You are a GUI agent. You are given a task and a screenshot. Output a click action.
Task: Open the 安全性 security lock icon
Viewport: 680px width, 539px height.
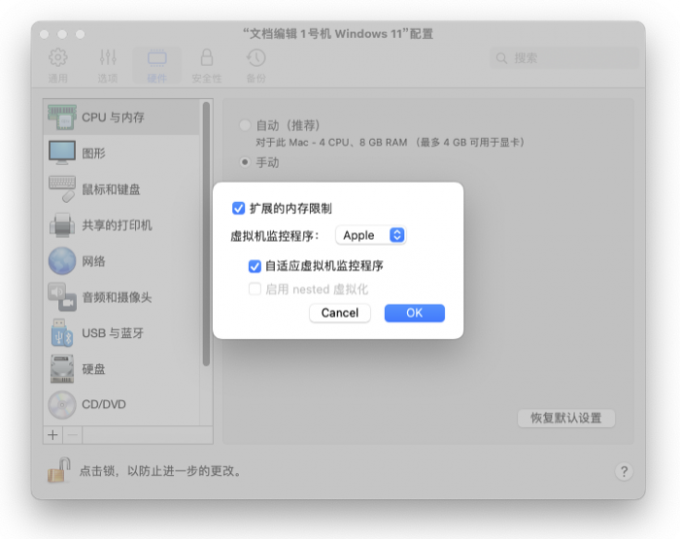[206, 57]
